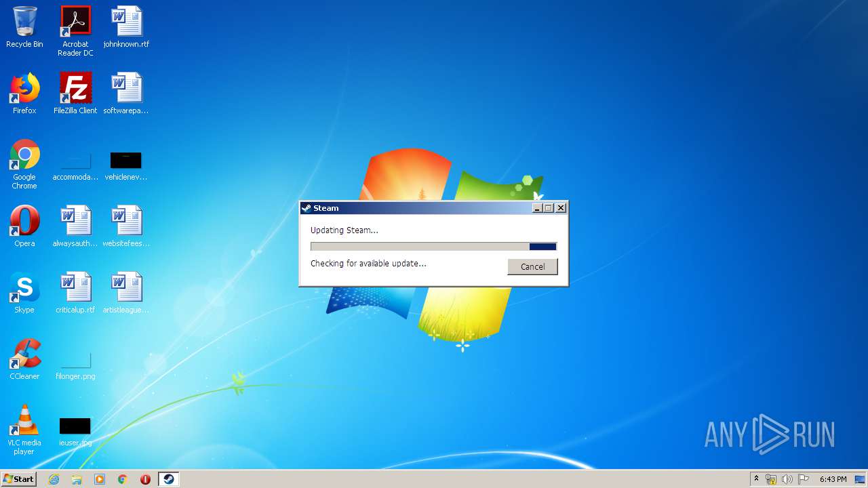This screenshot has height=488, width=868.
Task: Click the "Updating Steam..." text
Action: (x=344, y=230)
